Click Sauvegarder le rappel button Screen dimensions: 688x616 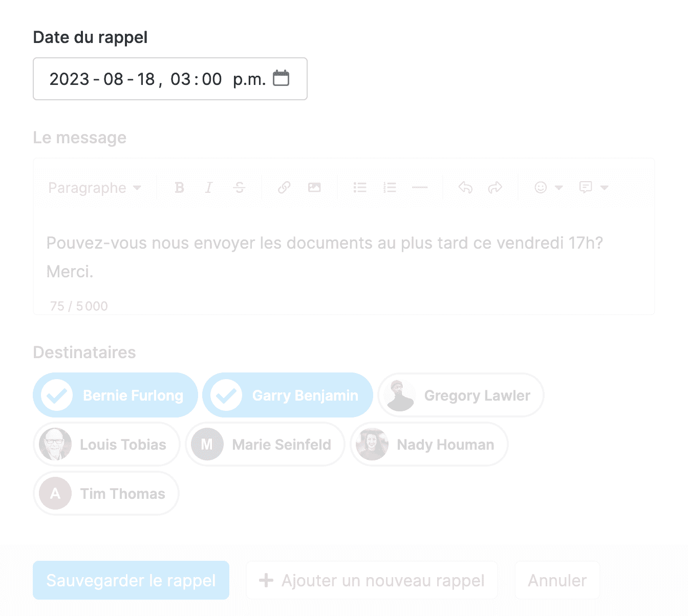point(131,580)
